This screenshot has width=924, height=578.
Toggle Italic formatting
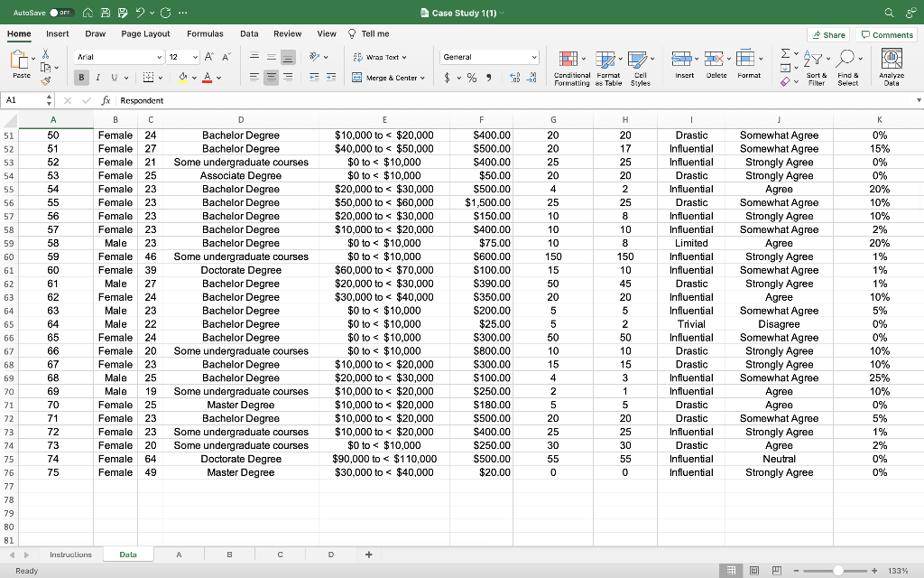[x=97, y=78]
